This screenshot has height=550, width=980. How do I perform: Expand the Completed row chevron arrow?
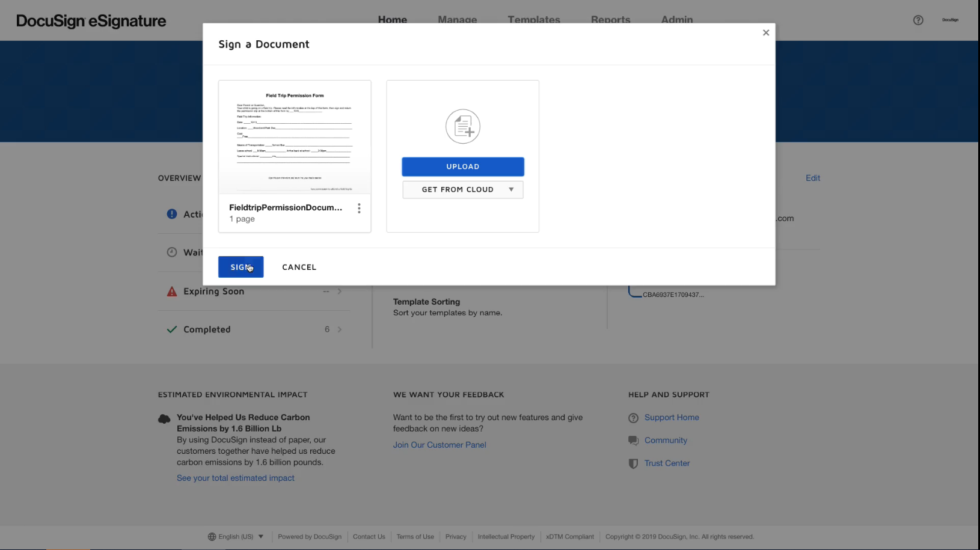(339, 329)
